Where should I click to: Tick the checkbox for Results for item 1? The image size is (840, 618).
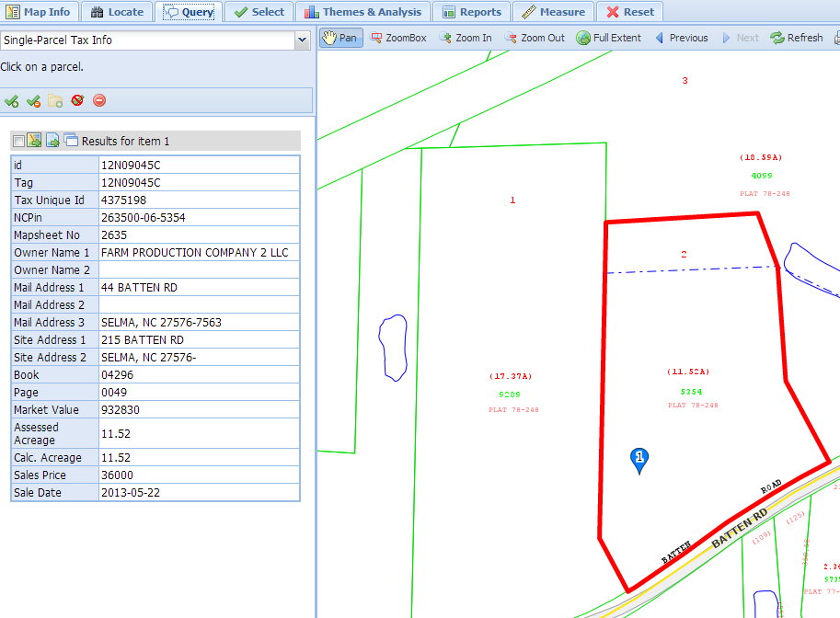[18, 142]
